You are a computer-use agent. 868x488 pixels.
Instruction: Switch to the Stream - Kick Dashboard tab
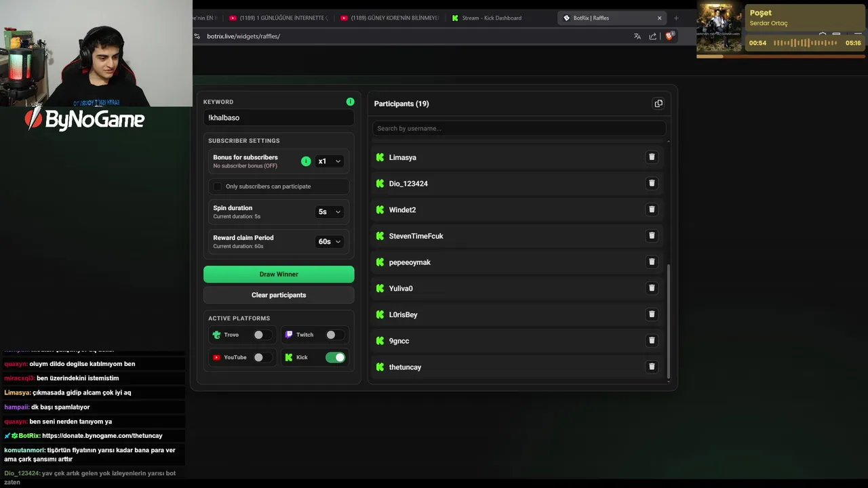(x=491, y=18)
